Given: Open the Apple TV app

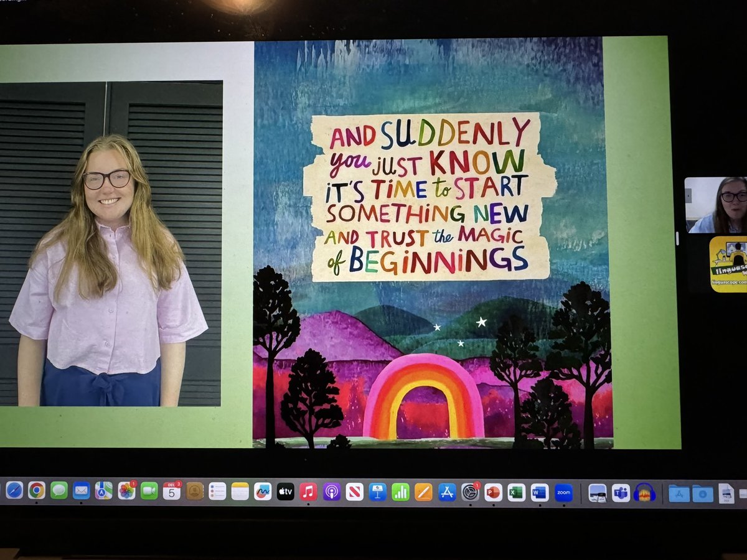Looking at the screenshot, I should coord(286,492).
